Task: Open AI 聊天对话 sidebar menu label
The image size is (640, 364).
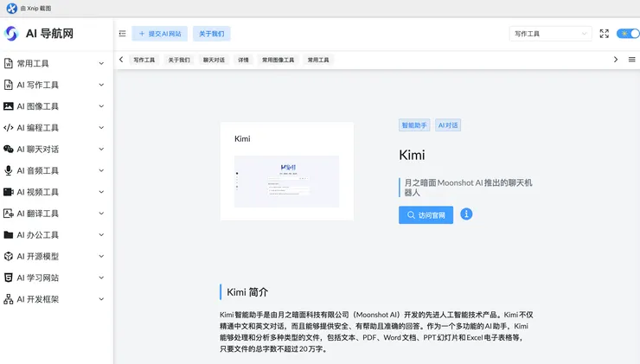Action: tap(38, 150)
